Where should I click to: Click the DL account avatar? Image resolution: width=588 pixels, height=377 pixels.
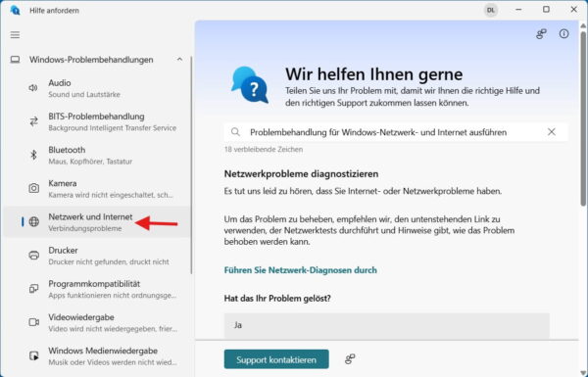click(x=491, y=10)
